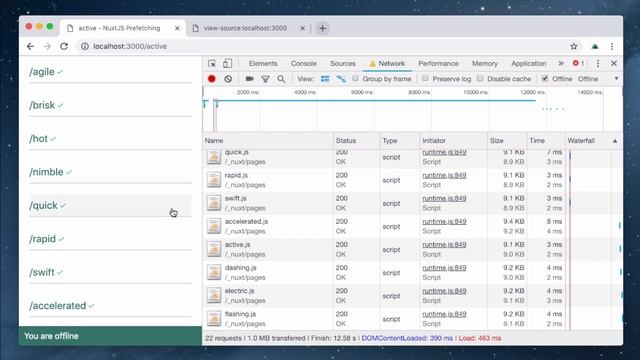Open the Sources tab
The image size is (640, 360).
(x=343, y=64)
